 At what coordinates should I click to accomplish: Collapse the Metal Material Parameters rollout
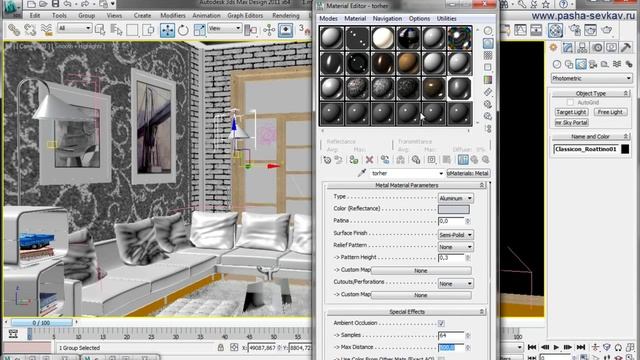point(407,185)
